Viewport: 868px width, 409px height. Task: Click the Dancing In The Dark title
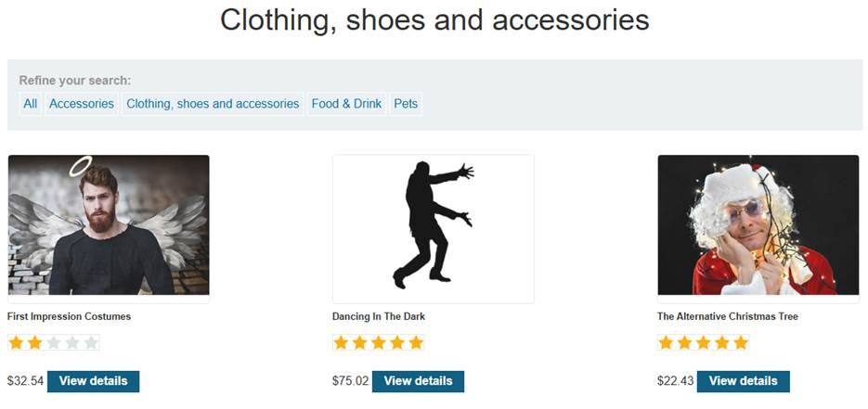click(x=379, y=317)
